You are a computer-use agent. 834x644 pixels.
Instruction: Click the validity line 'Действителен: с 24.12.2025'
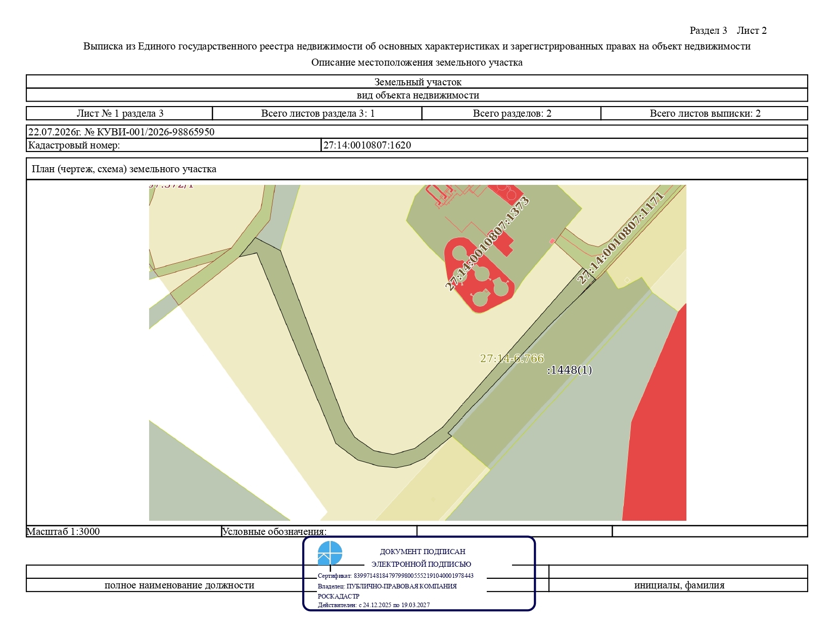point(374,605)
